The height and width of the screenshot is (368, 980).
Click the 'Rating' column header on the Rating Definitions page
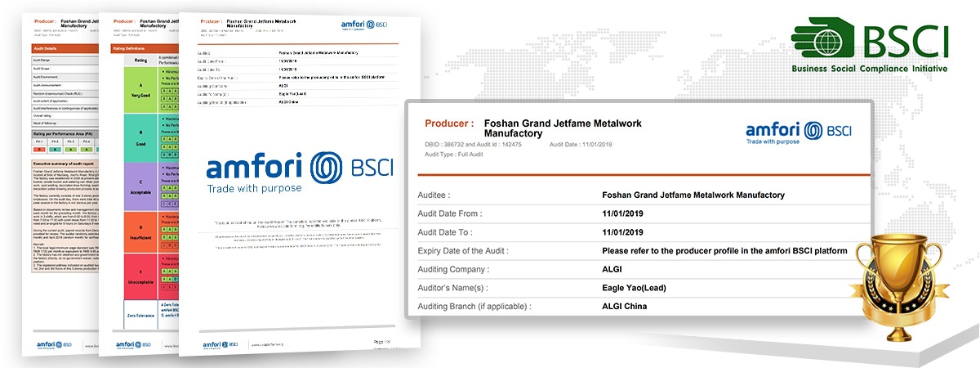(x=140, y=60)
